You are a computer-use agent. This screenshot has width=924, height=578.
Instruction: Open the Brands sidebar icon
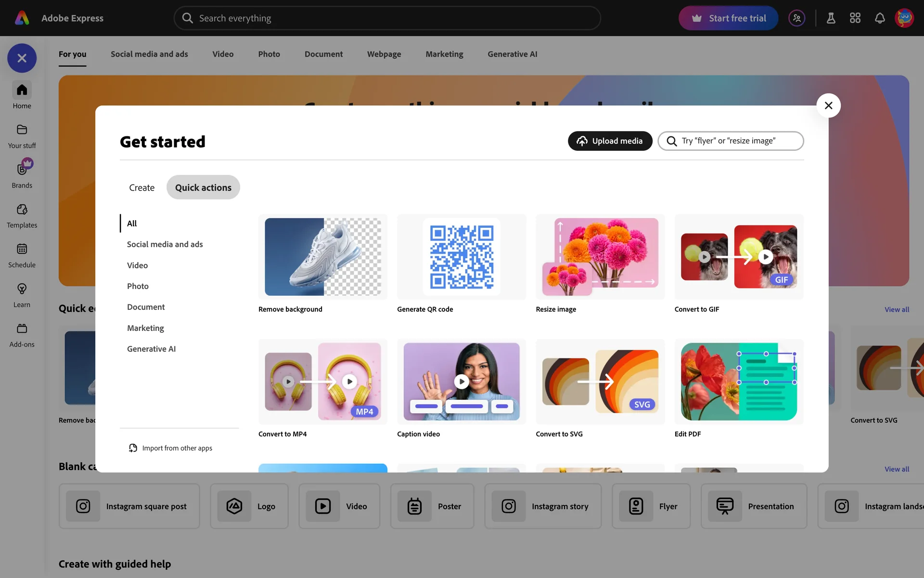22,170
